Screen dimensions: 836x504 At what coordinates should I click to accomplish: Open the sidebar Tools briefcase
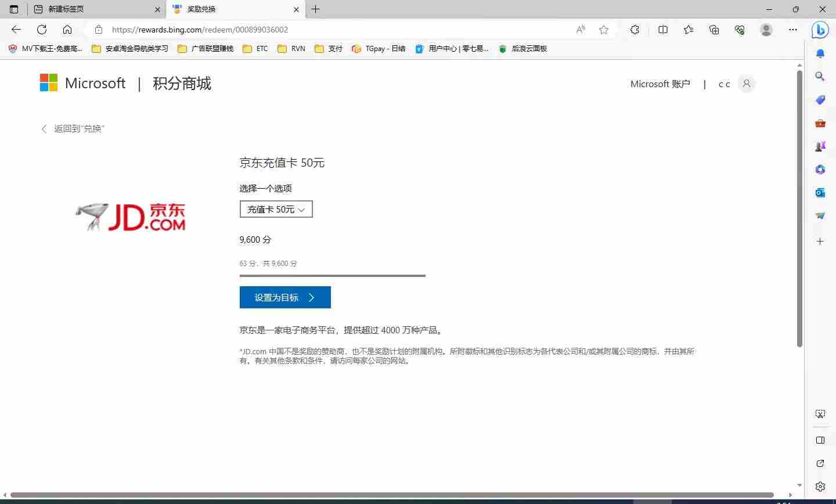(820, 123)
